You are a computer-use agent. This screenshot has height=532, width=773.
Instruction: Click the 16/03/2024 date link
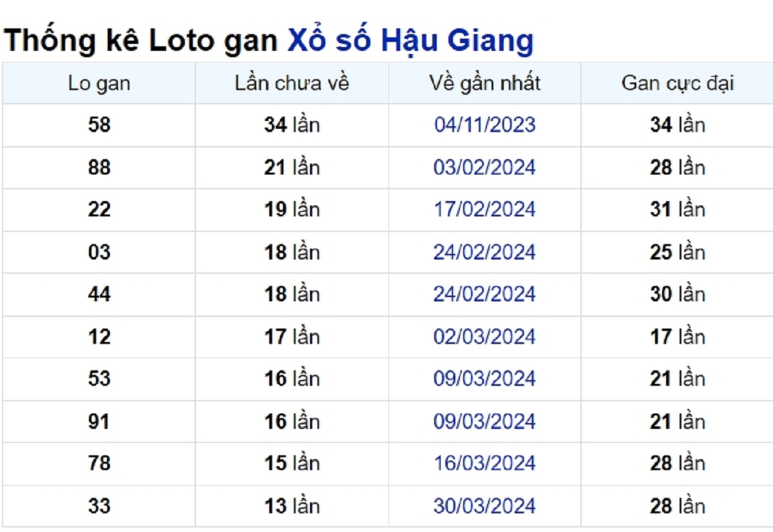484,463
